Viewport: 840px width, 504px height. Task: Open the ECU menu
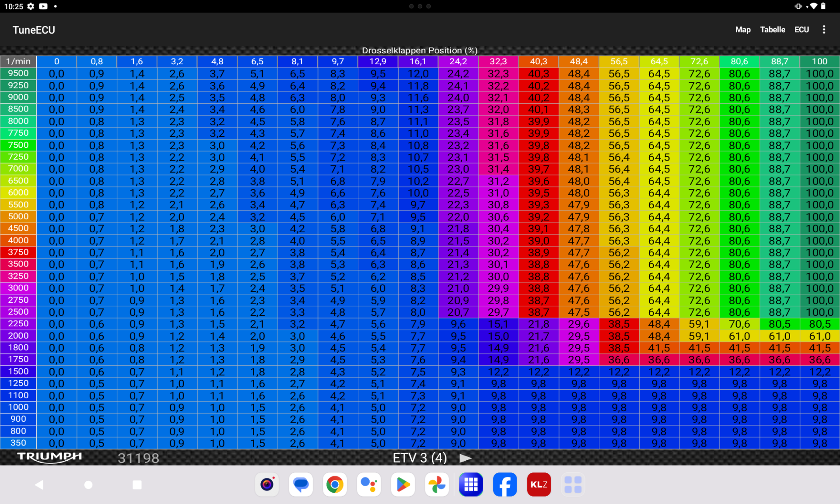coord(801,30)
